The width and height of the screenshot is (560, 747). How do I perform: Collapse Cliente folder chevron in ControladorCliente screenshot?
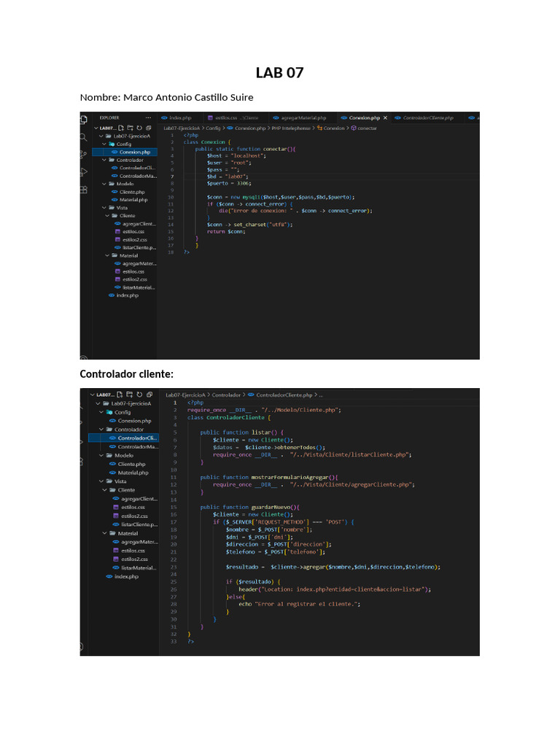point(105,489)
